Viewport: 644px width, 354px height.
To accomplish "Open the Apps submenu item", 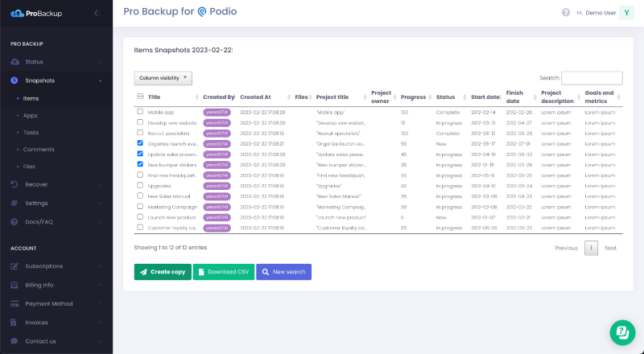I will coord(31,116).
